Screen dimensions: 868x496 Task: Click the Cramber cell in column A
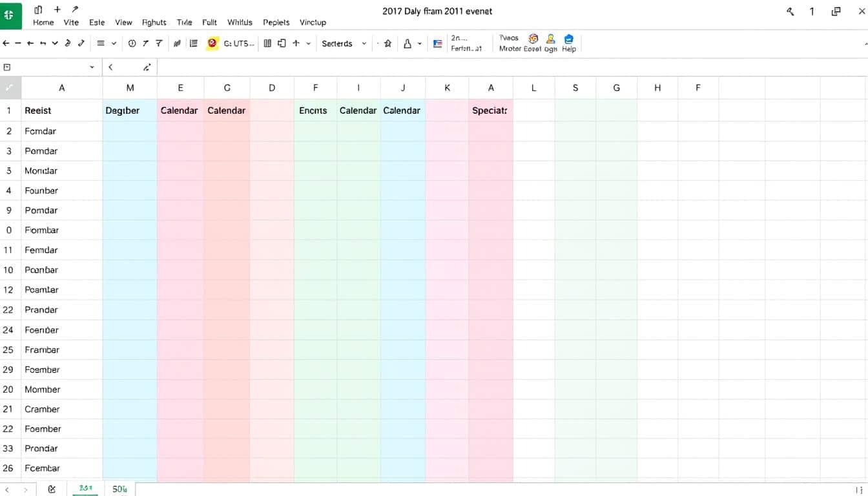point(62,409)
